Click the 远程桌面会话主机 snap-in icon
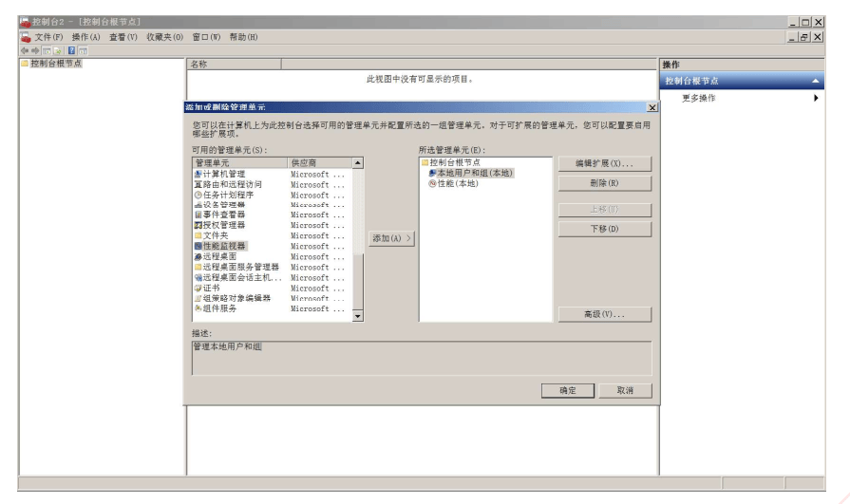Screen dimensions: 850x504 point(198,277)
